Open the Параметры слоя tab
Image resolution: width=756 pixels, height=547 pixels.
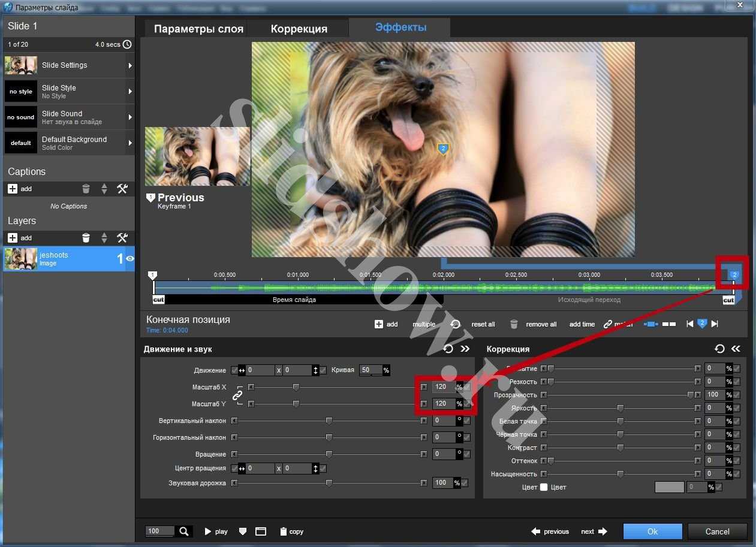tap(198, 29)
